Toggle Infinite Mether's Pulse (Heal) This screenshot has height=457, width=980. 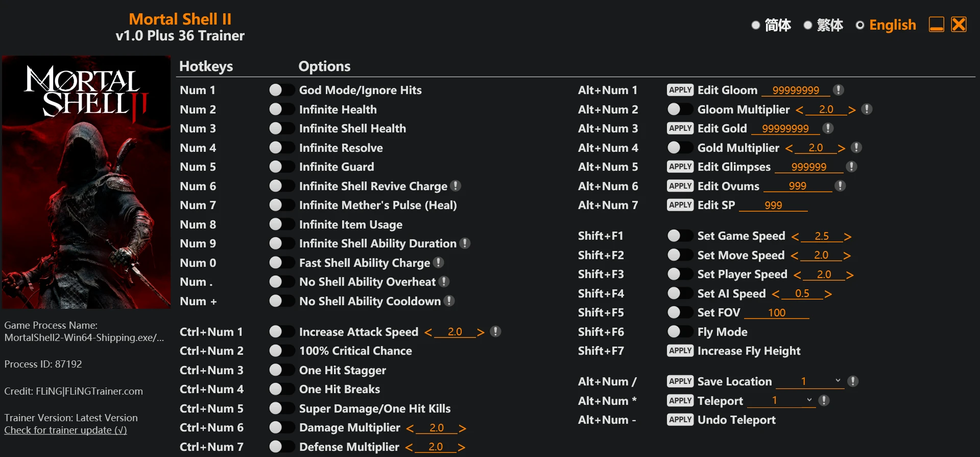(281, 205)
